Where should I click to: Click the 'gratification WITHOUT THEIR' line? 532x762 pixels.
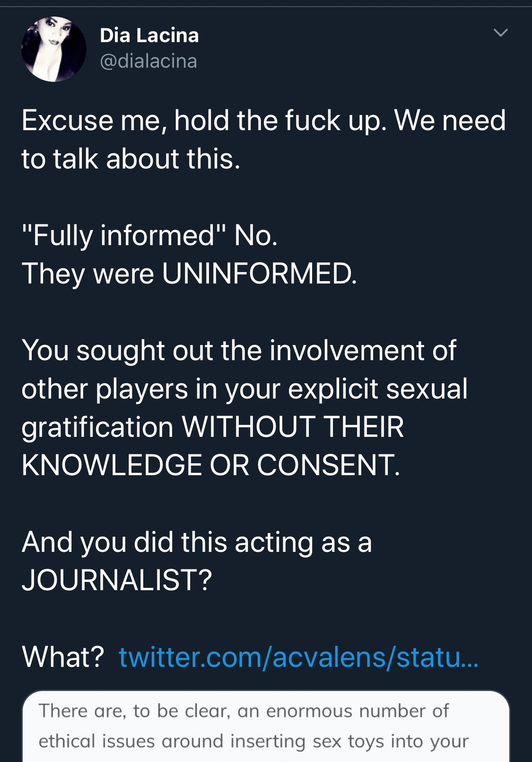(213, 427)
